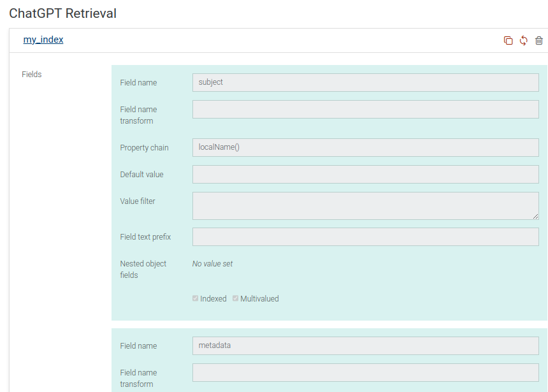Click the 'No value set' text
This screenshot has width=548, height=392.
(x=212, y=264)
